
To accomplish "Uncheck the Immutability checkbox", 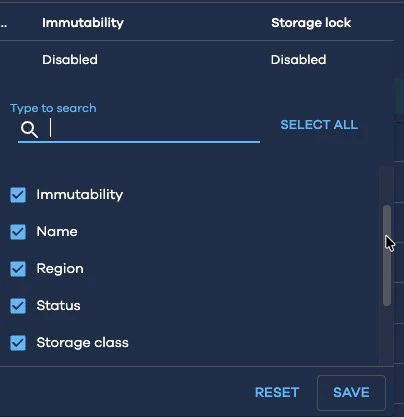I will coord(18,195).
